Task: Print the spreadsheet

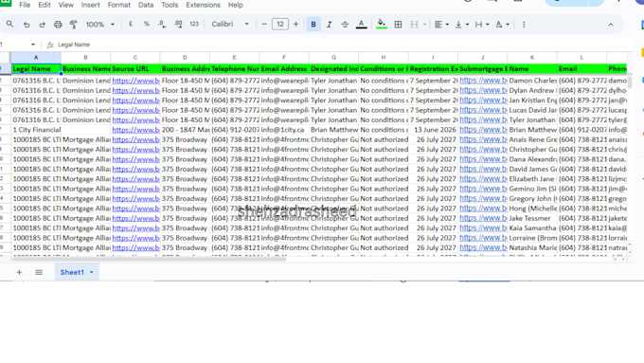Action: tap(58, 25)
